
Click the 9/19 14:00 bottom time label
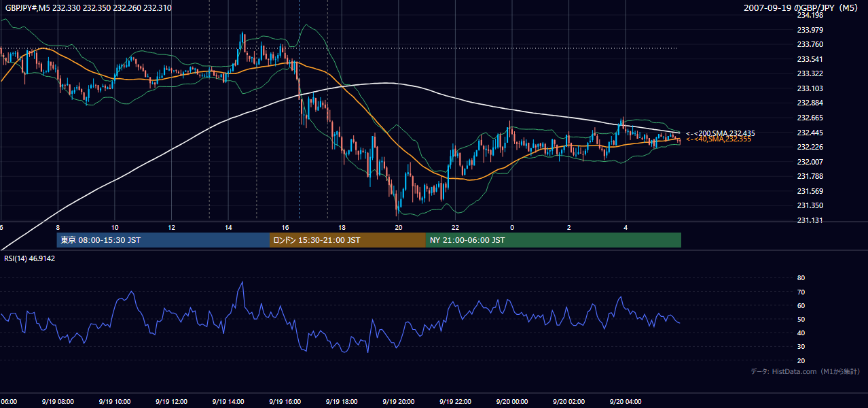point(228,401)
